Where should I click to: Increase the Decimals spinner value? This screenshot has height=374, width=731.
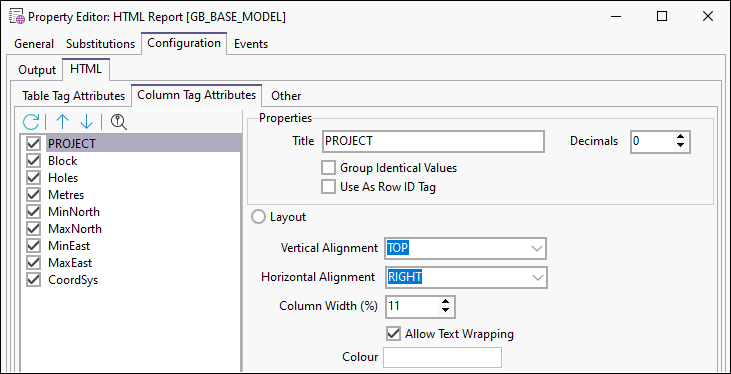pyautogui.click(x=680, y=137)
